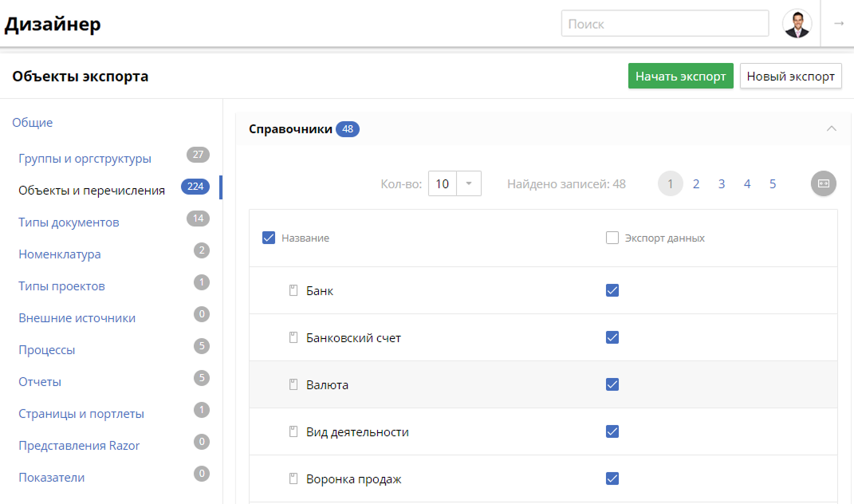
Task: Go to page 5 of results
Action: point(773,184)
